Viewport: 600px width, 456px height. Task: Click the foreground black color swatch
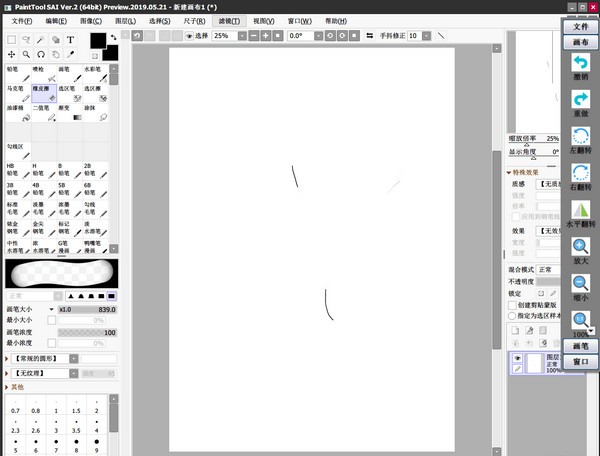tap(98, 41)
